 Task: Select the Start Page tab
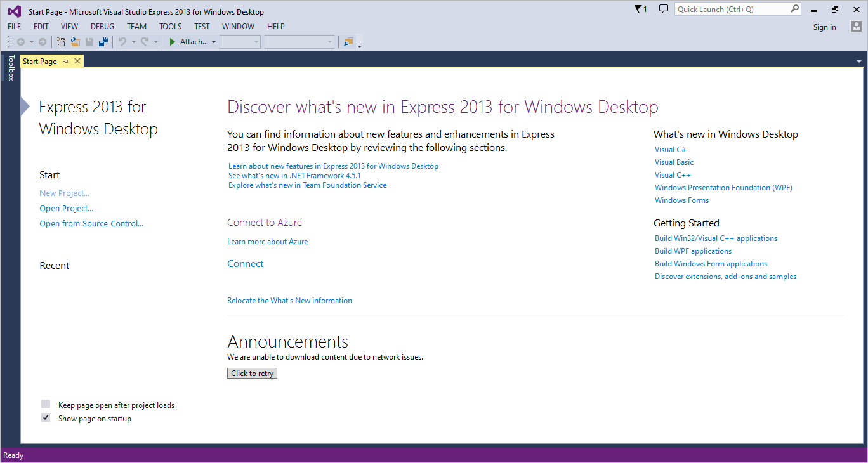tap(40, 62)
